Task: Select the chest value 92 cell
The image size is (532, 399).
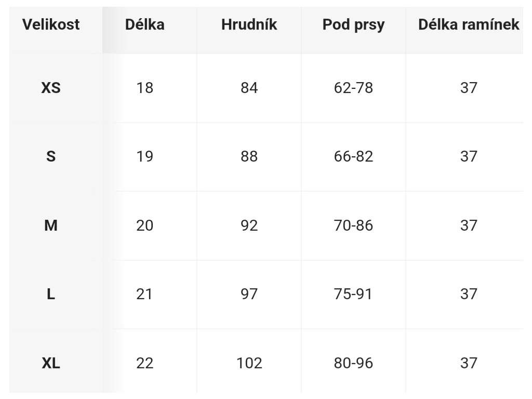Action: pos(249,225)
